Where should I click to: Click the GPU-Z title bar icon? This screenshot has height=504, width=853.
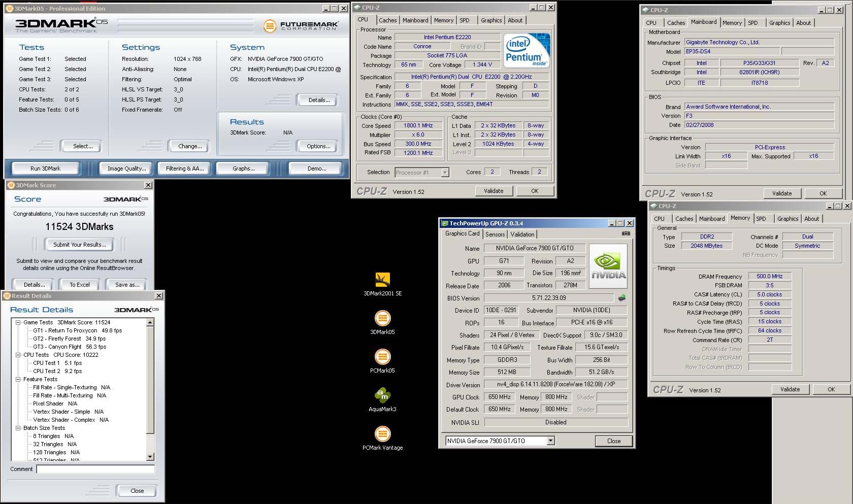click(x=445, y=223)
